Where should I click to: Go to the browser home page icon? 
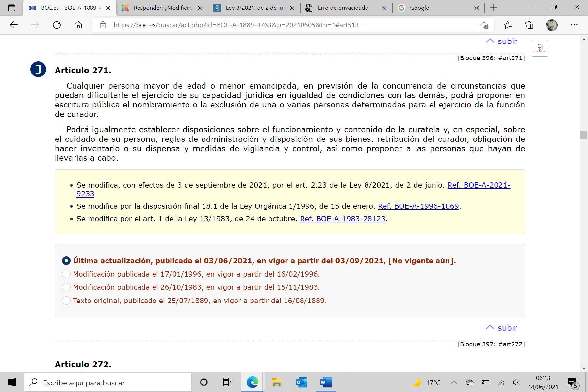[x=78, y=25]
